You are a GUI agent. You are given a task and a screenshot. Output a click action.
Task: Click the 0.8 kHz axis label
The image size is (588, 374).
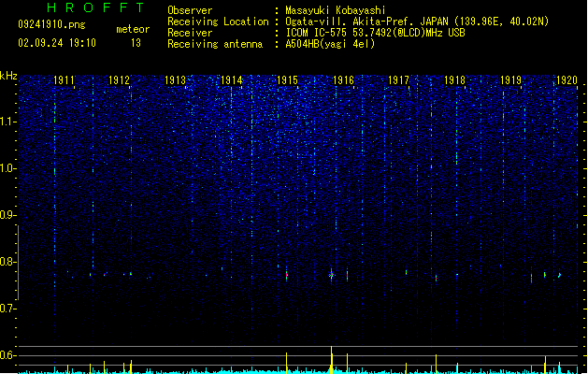(x=7, y=262)
